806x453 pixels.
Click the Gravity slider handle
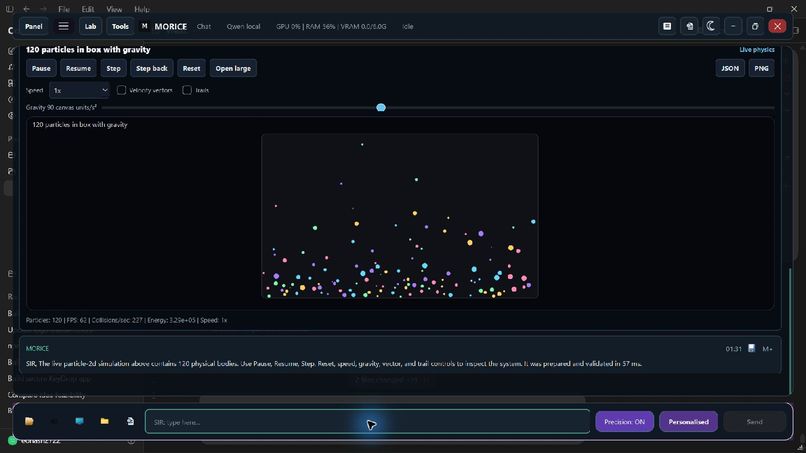pos(381,107)
